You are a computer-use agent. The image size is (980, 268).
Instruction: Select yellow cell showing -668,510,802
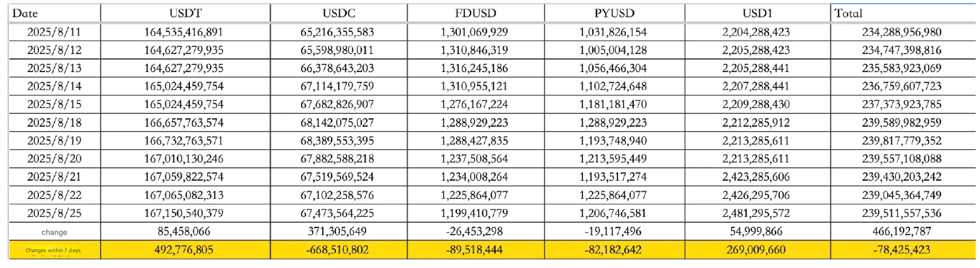(339, 250)
